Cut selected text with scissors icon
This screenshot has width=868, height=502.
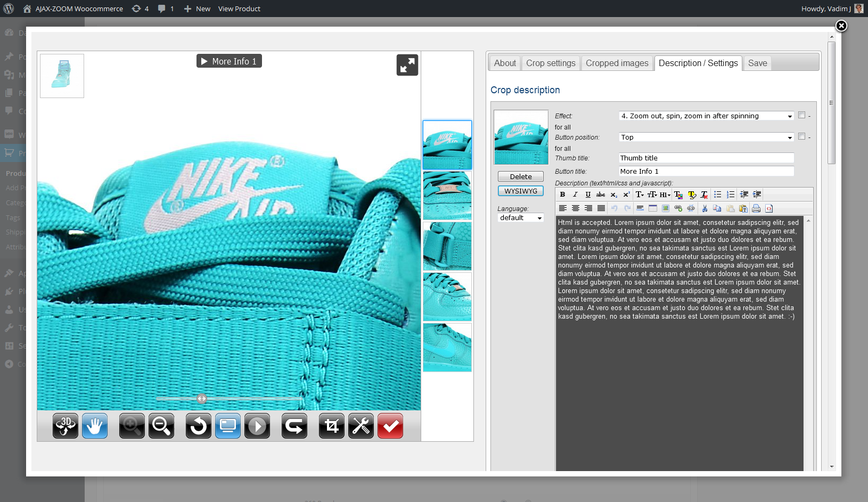(x=705, y=208)
